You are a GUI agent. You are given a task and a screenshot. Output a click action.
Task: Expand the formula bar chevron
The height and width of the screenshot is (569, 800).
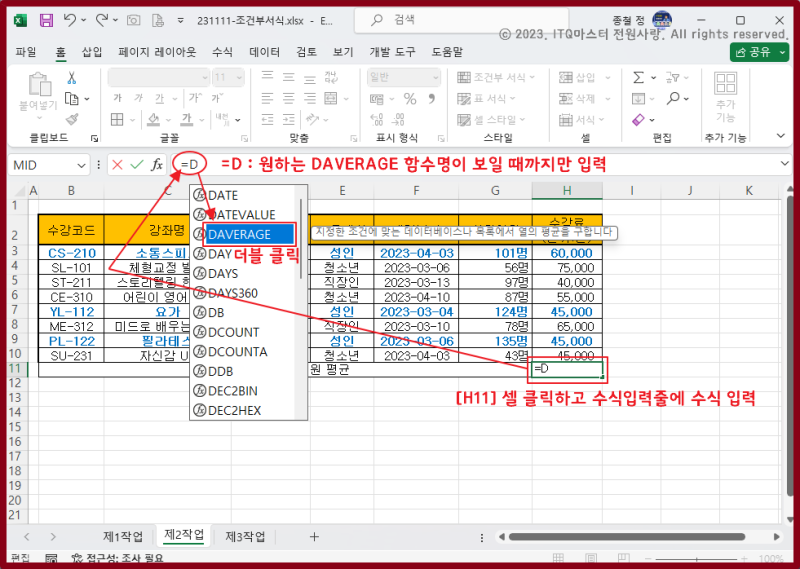[785, 164]
